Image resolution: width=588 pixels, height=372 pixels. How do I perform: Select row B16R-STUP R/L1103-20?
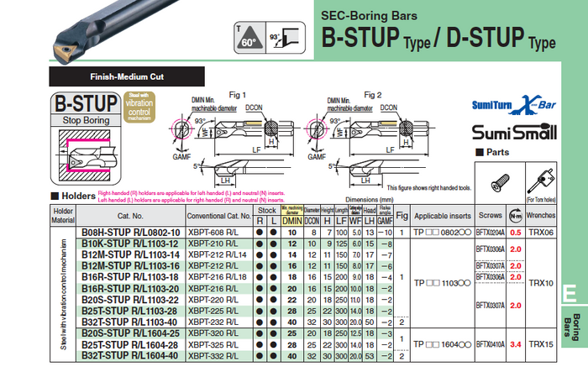click(x=234, y=289)
